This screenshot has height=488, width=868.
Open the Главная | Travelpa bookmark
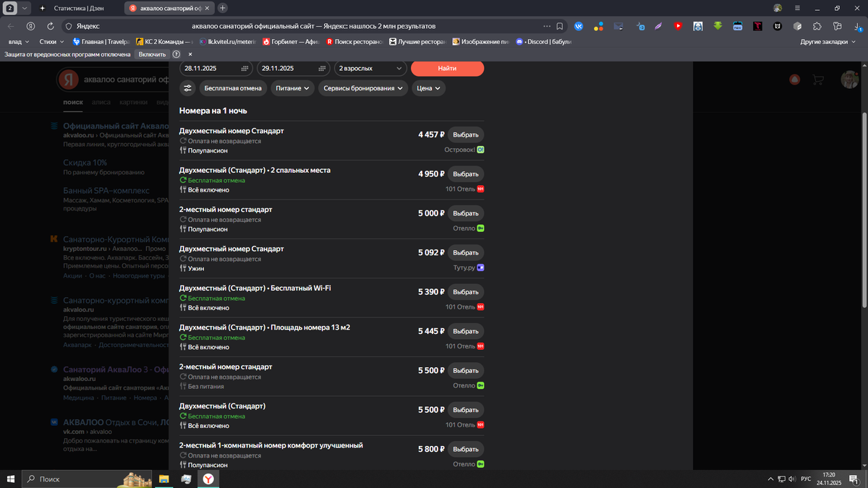point(100,42)
